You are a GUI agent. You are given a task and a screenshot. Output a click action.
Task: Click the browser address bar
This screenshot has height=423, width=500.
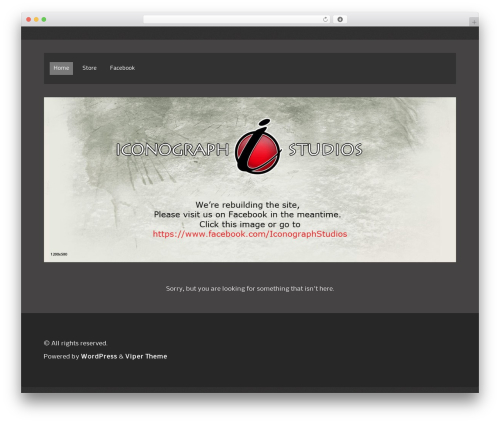[237, 19]
